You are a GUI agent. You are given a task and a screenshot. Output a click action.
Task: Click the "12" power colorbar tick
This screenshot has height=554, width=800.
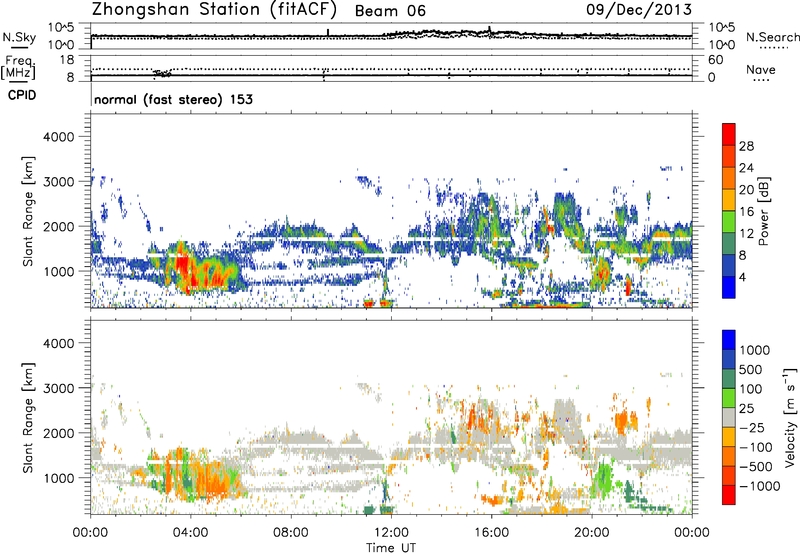click(x=746, y=233)
